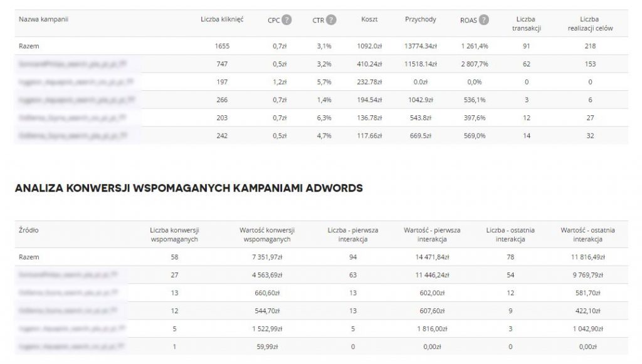
Task: Click CTR value 5,7%
Action: tap(324, 82)
